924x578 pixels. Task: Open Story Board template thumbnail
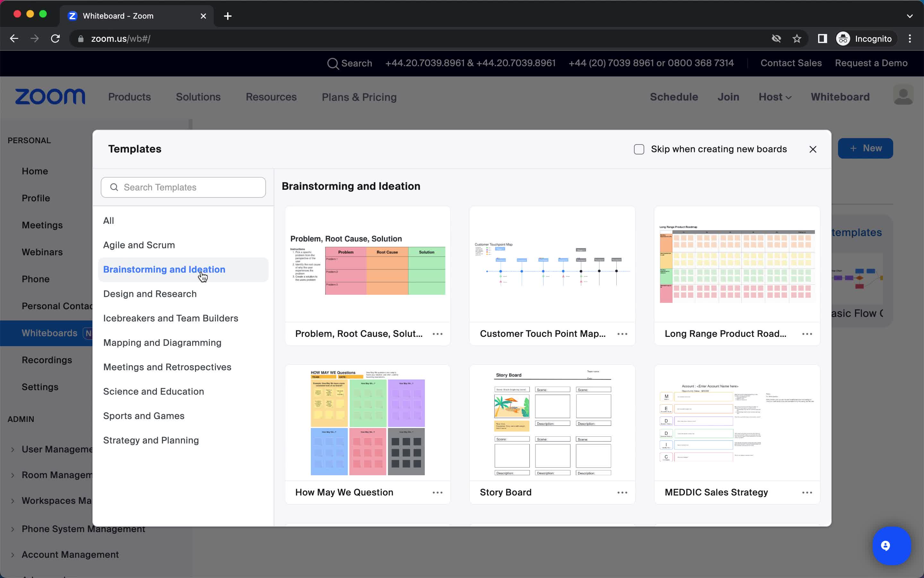coord(552,423)
